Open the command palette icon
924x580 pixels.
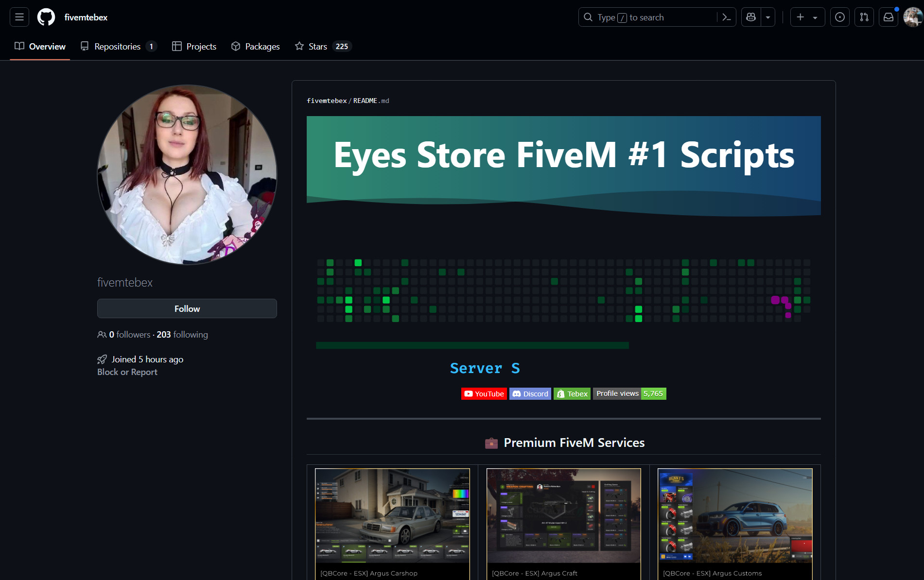tap(727, 17)
